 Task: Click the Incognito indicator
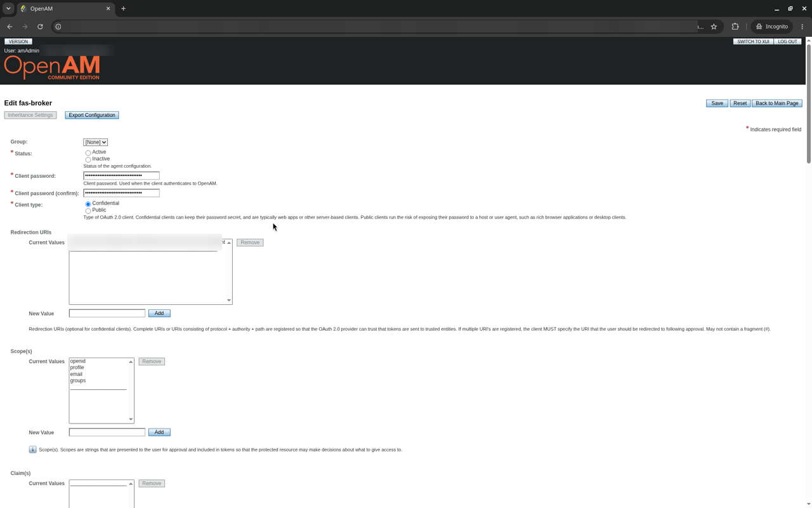coord(771,27)
